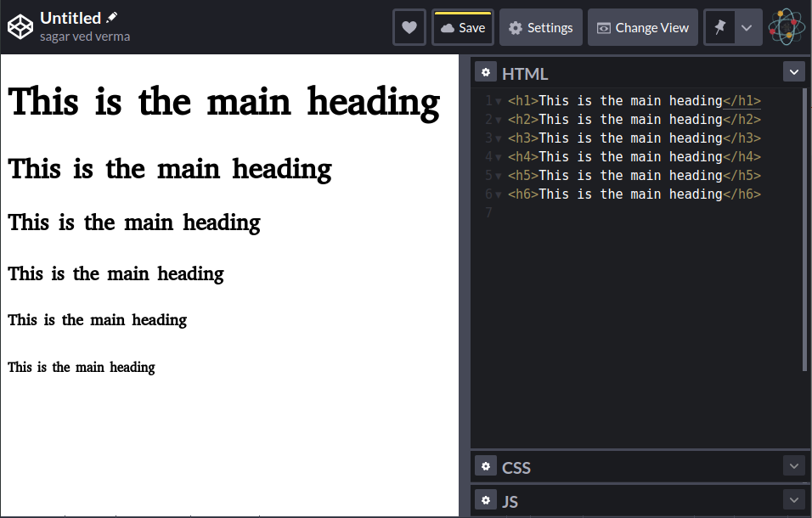Place cursor in the h4 code line
The image size is (812, 518).
(x=634, y=156)
